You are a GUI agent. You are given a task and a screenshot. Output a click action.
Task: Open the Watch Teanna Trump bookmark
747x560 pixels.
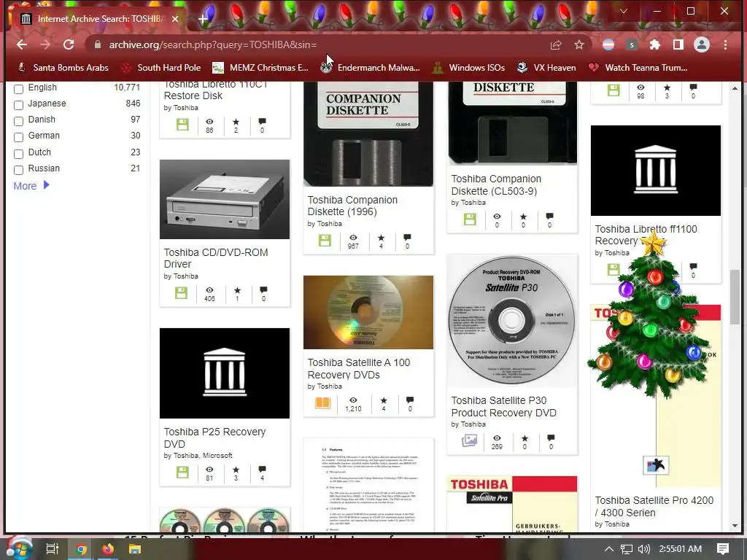point(638,68)
